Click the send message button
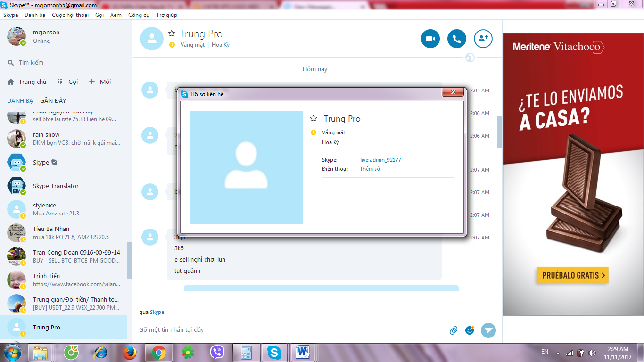644x362 pixels. pyautogui.click(x=488, y=330)
